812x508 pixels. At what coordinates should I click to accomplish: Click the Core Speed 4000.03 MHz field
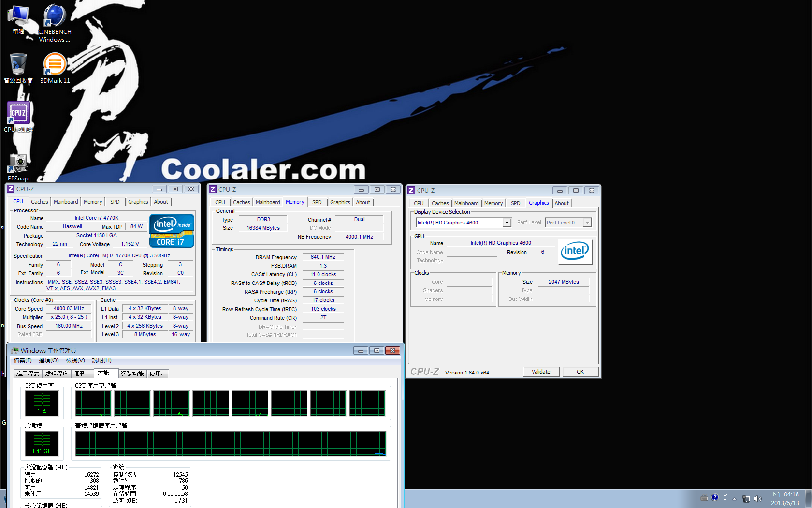pyautogui.click(x=69, y=308)
